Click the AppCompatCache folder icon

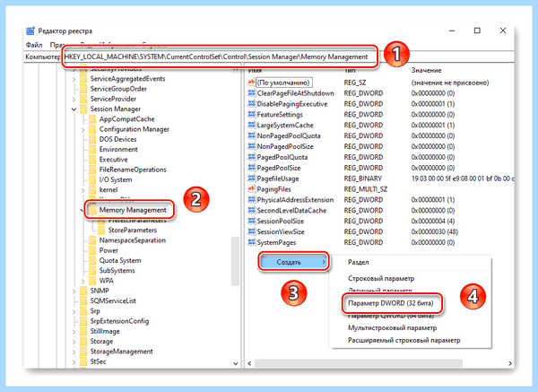click(x=92, y=119)
